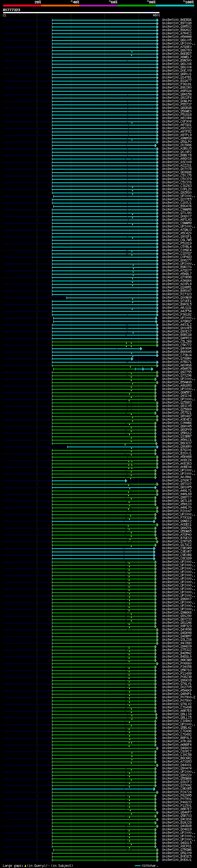Select label UniRef100_Q8GT83
The height and width of the screenshot is (868, 197).
(177, 50)
